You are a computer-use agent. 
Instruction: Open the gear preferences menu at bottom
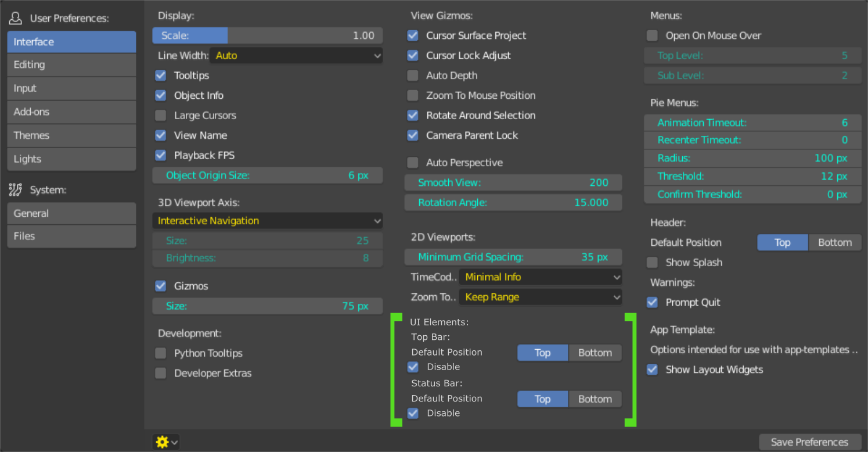[166, 442]
